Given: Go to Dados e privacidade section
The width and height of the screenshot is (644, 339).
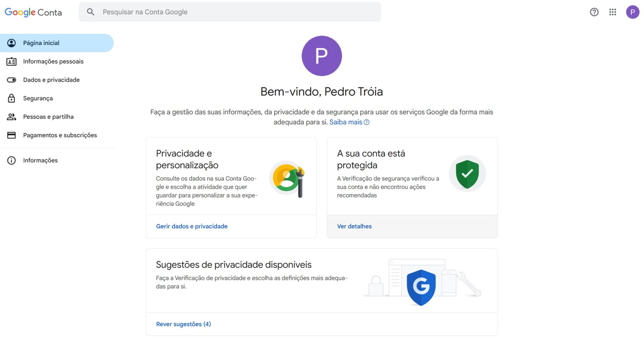Looking at the screenshot, I should [x=51, y=80].
